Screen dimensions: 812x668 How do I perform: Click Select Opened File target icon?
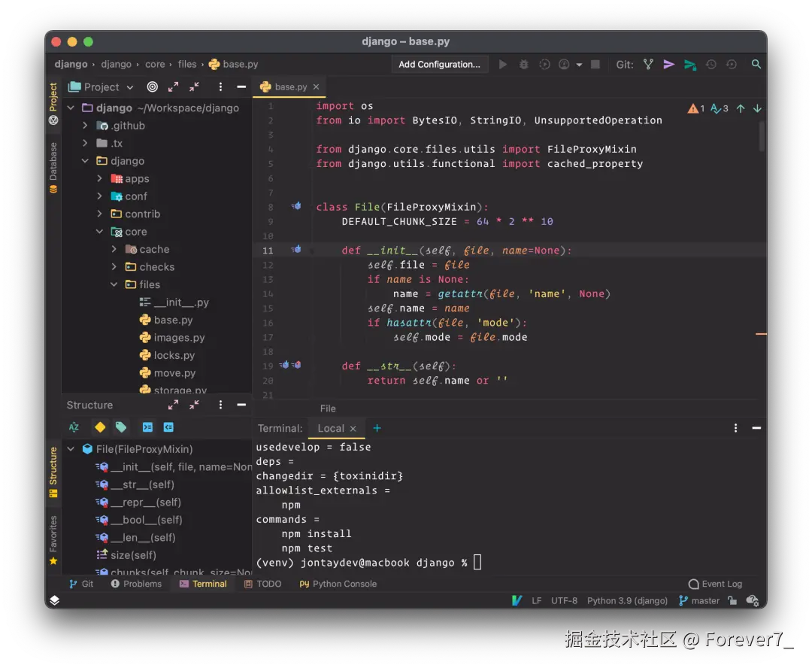click(x=152, y=87)
